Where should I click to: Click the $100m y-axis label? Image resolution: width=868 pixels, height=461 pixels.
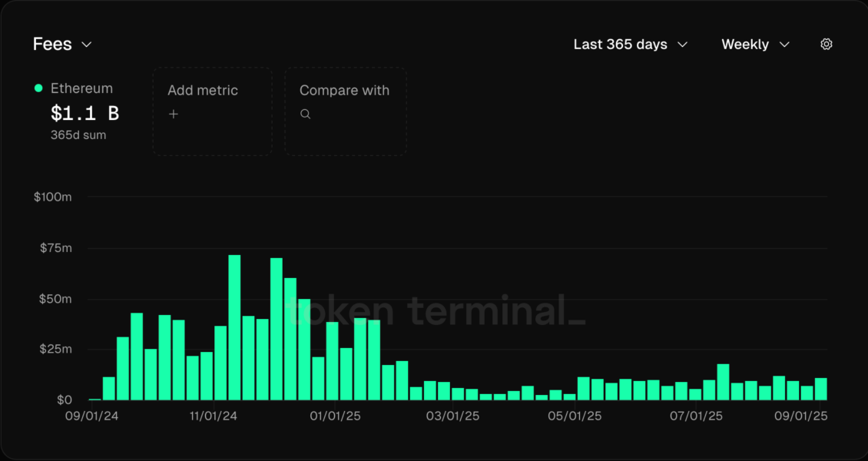tap(53, 197)
